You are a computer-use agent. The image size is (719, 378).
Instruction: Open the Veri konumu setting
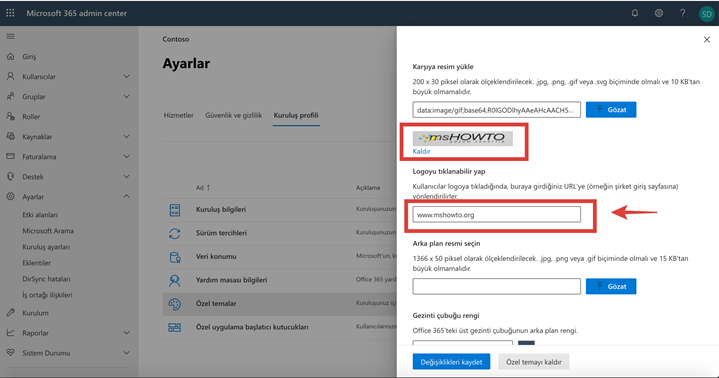[216, 256]
